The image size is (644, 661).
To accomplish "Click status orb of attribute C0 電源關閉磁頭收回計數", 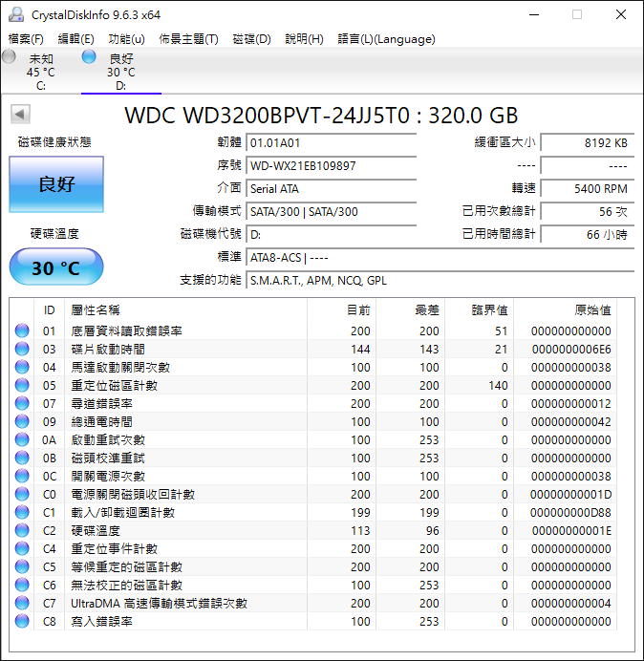I will pos(22,494).
